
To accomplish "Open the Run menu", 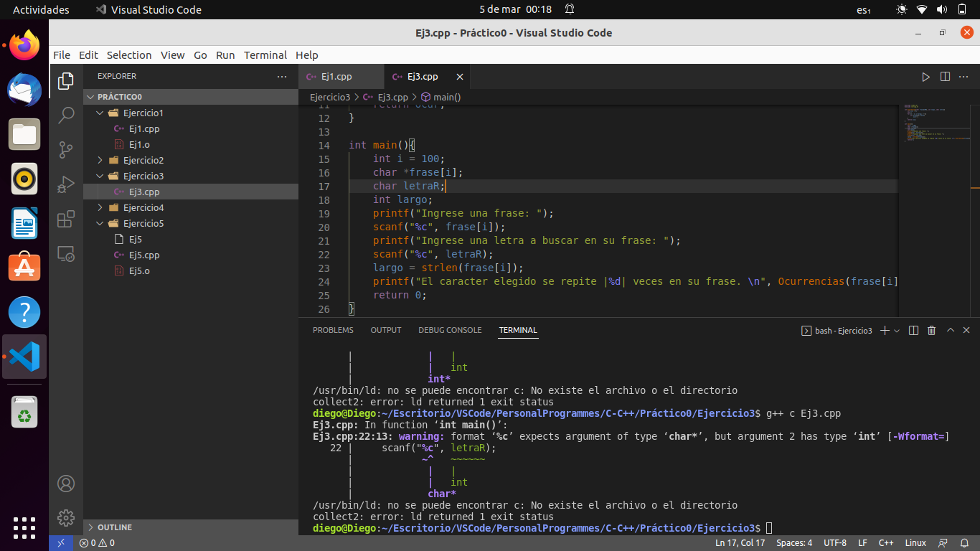I will (x=225, y=55).
